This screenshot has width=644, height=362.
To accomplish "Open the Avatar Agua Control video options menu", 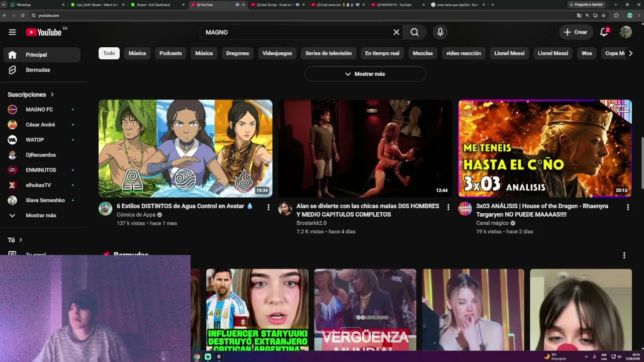I will (x=268, y=207).
